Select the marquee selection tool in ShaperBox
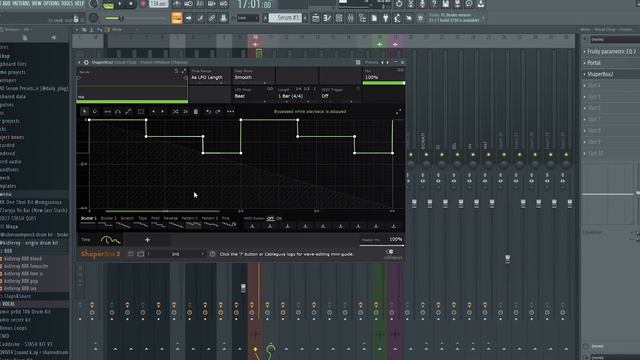The width and height of the screenshot is (640, 360). click(141, 111)
